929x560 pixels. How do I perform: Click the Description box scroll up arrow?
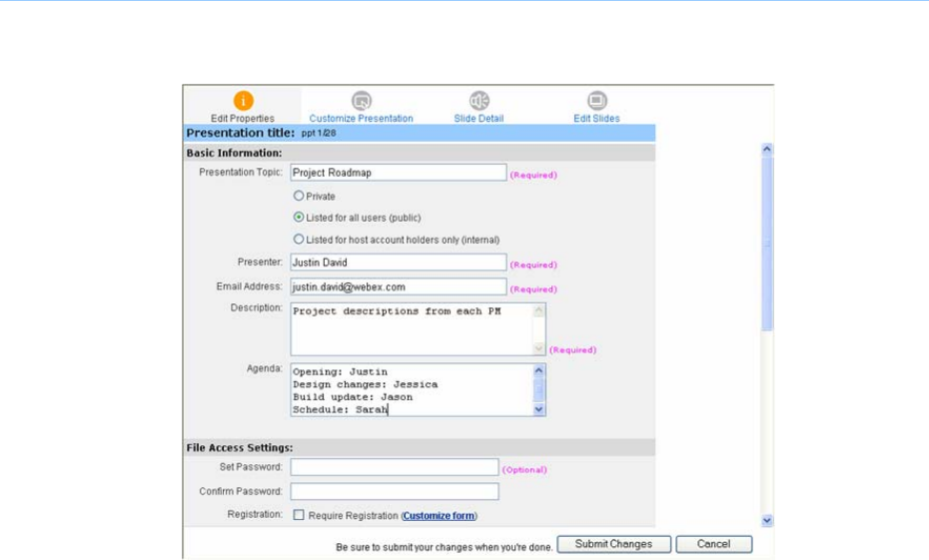pos(538,310)
